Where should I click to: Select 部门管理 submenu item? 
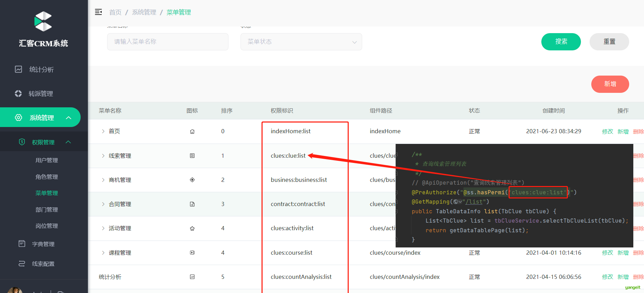pyautogui.click(x=47, y=209)
